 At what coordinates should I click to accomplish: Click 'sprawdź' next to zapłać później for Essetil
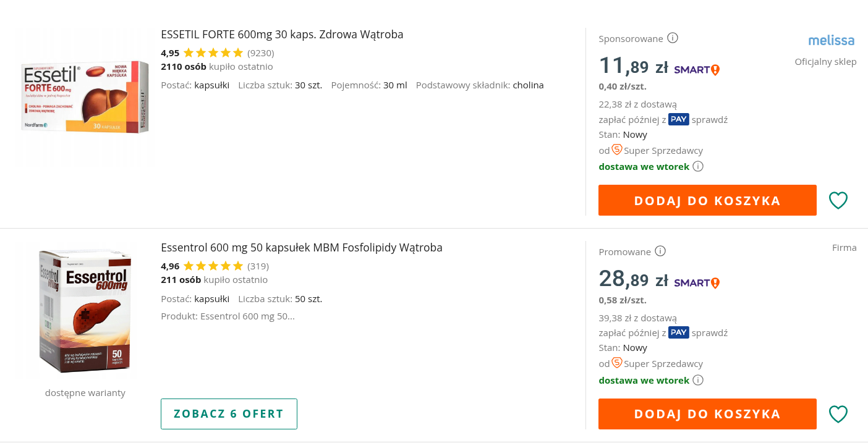tap(710, 119)
